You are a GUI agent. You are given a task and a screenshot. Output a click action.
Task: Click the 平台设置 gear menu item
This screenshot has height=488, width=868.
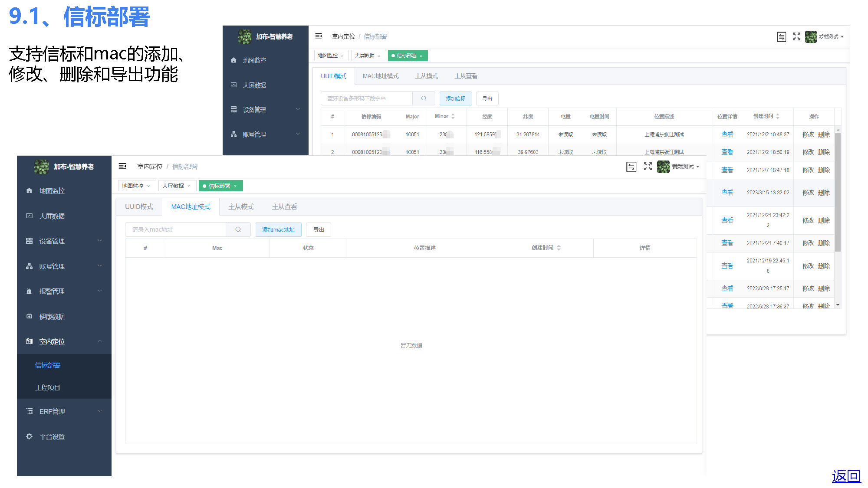click(x=52, y=436)
